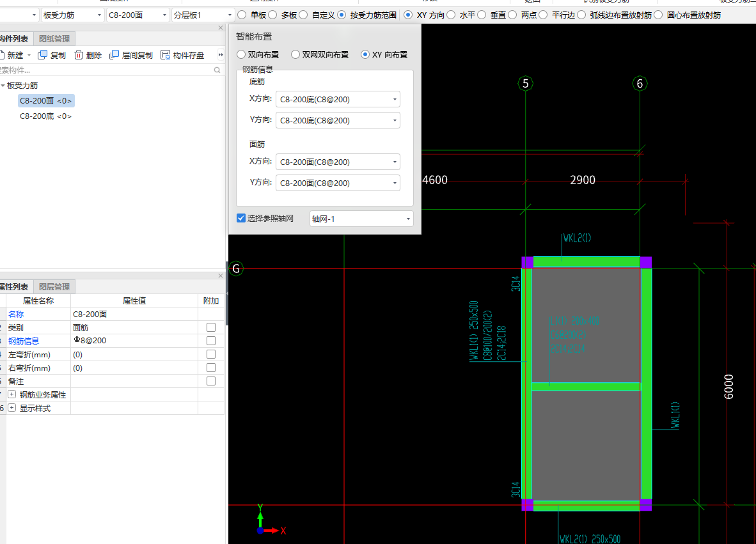The image size is (756, 544).
Task: Select 垂直 radio option
Action: 482,15
